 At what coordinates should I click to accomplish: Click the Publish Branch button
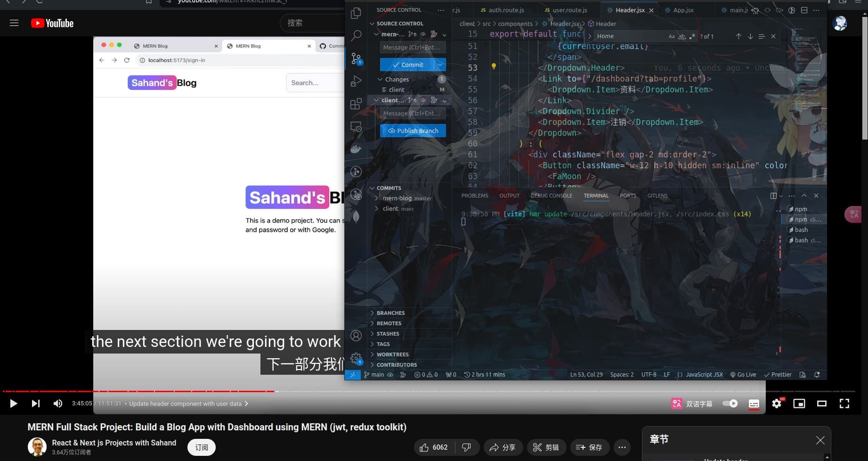tap(413, 131)
